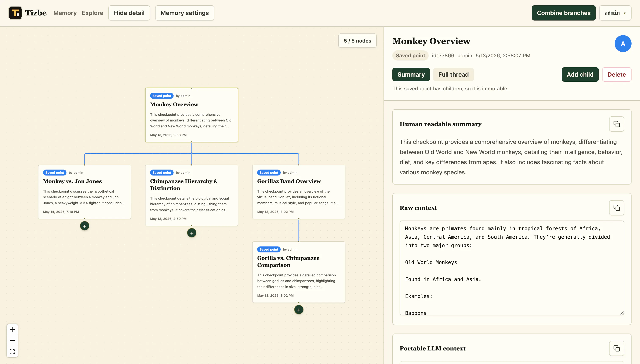This screenshot has height=364, width=640.
Task: Copy the Raw context text
Action: 617,208
